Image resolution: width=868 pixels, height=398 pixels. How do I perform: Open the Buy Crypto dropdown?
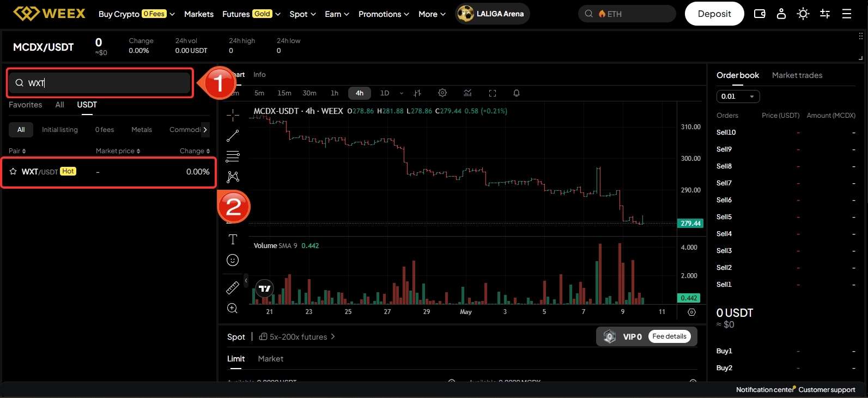coord(136,14)
